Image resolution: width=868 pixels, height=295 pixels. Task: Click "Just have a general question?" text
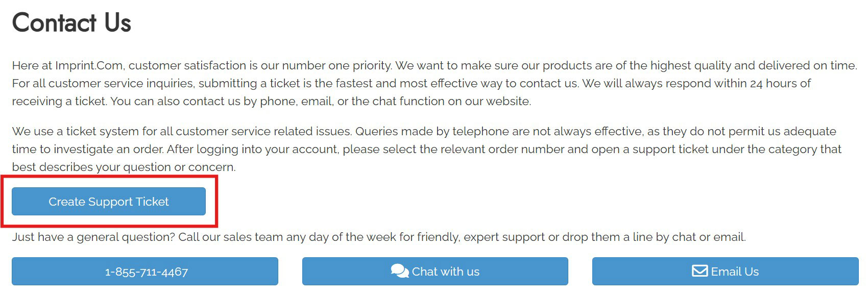pos(93,237)
